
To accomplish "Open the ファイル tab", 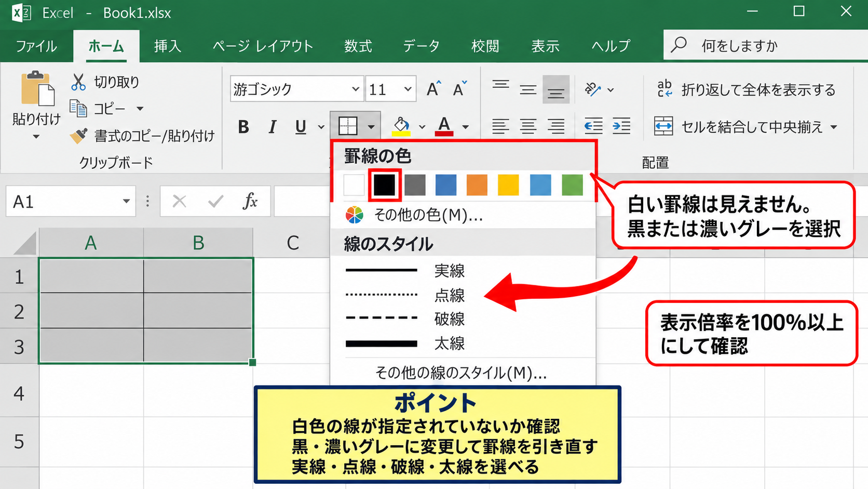I will [x=36, y=46].
